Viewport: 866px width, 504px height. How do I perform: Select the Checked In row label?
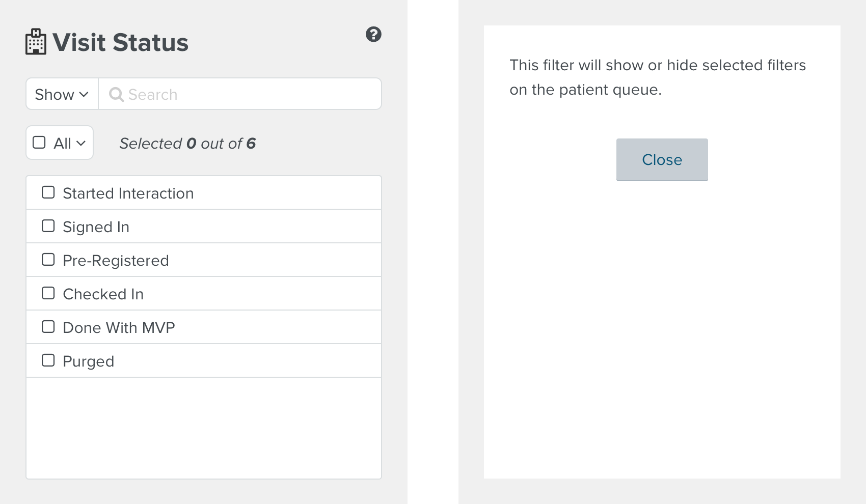[103, 294]
